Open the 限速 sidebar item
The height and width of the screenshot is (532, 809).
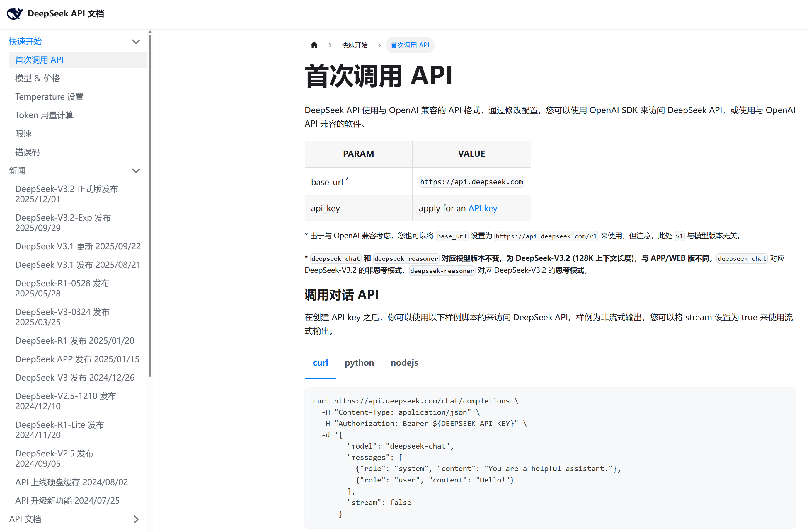pyautogui.click(x=23, y=134)
